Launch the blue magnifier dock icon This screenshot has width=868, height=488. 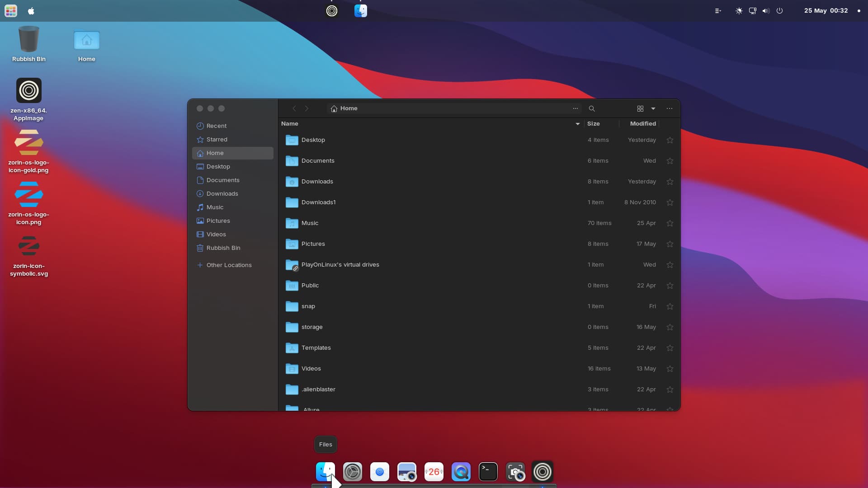tap(461, 472)
